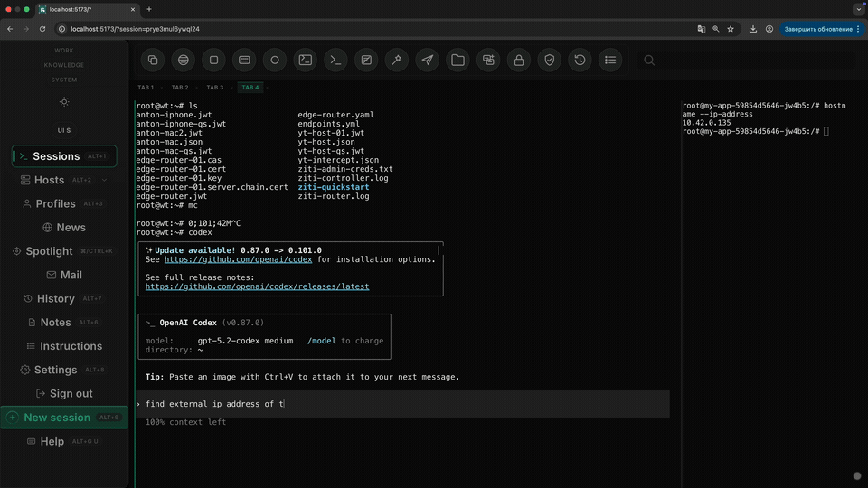Click the terminal prompt toolbar icon
Screen dimensions: 868x488
[x=335, y=61]
